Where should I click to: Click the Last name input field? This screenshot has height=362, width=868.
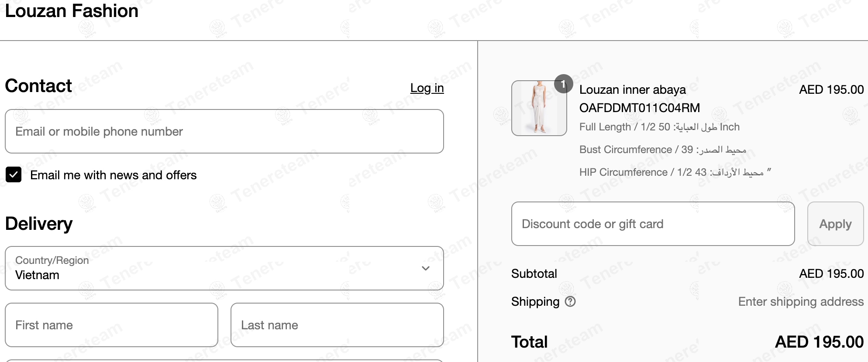pos(337,325)
